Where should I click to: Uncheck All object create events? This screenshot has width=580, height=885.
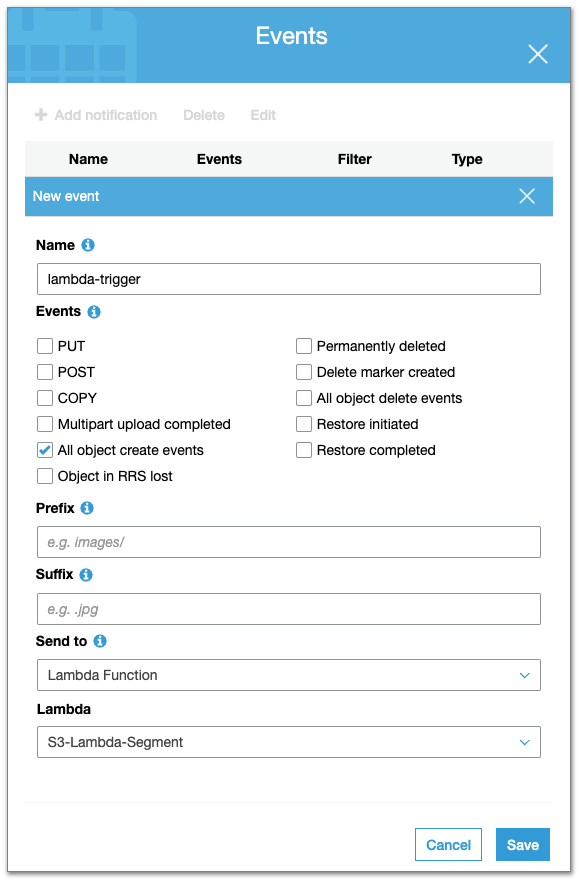44,450
